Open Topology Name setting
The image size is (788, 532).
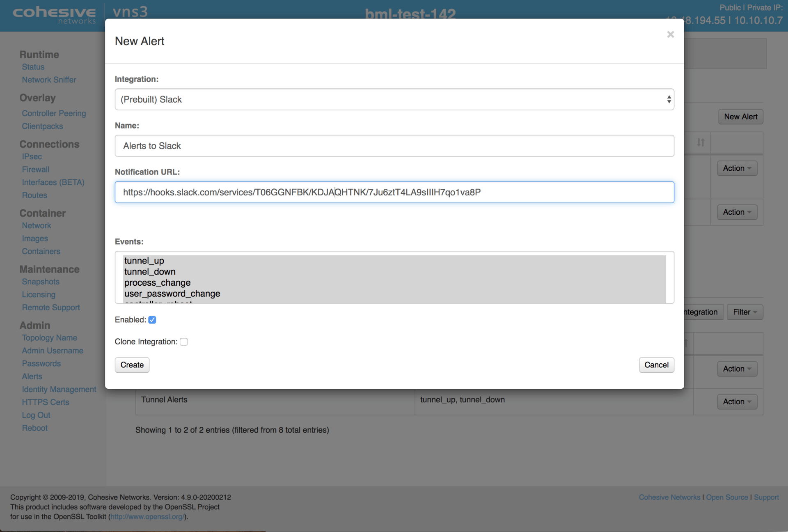(x=50, y=338)
